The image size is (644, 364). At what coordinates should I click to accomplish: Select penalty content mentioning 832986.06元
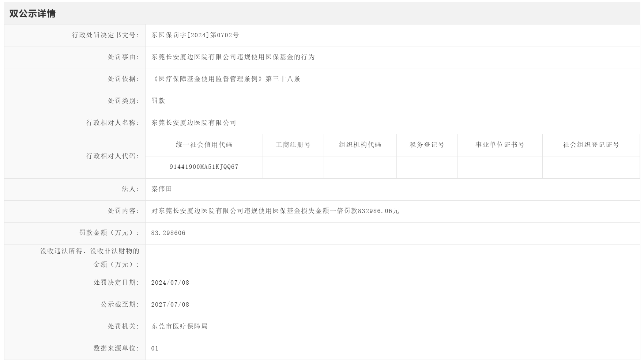point(275,211)
